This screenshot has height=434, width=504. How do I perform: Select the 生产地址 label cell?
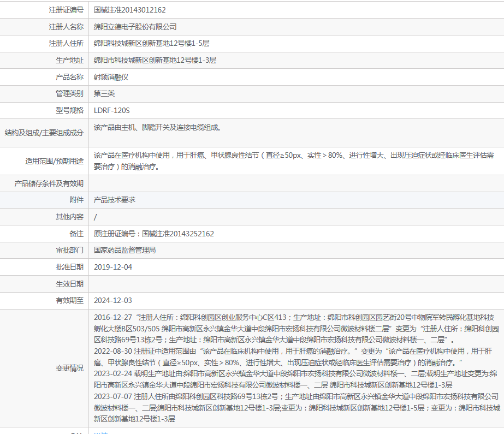click(x=69, y=60)
